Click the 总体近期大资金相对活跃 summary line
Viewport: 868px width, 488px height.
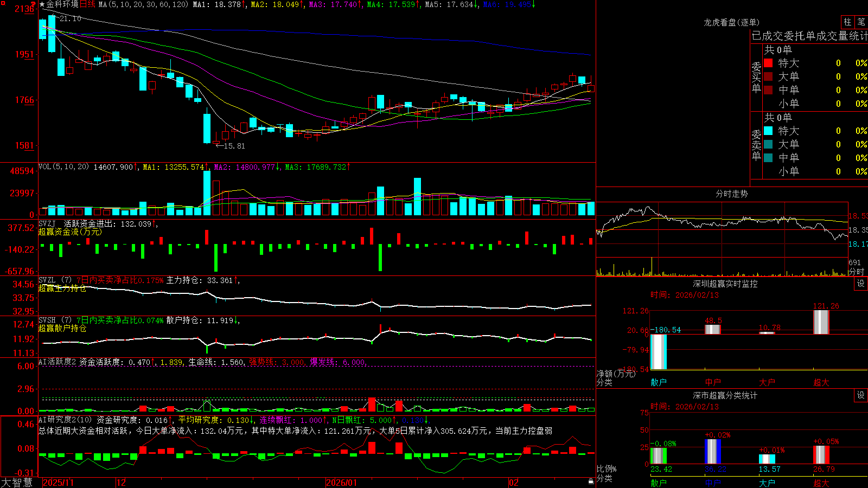click(295, 431)
